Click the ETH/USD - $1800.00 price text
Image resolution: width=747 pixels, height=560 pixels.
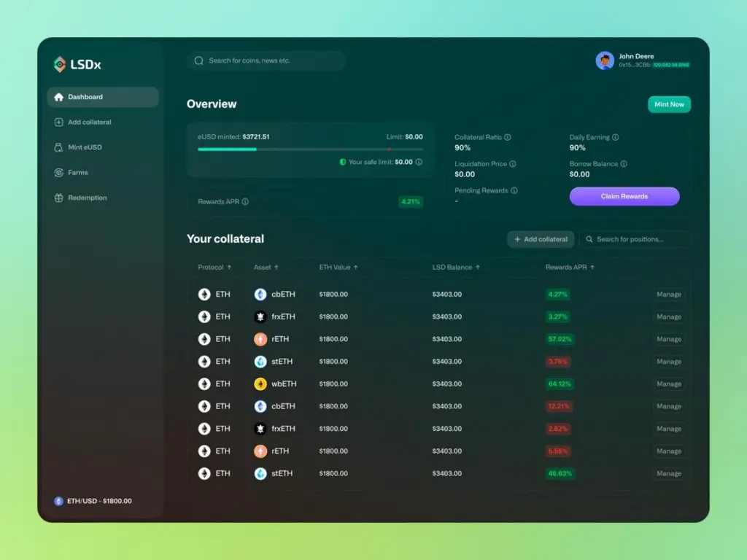[99, 501]
